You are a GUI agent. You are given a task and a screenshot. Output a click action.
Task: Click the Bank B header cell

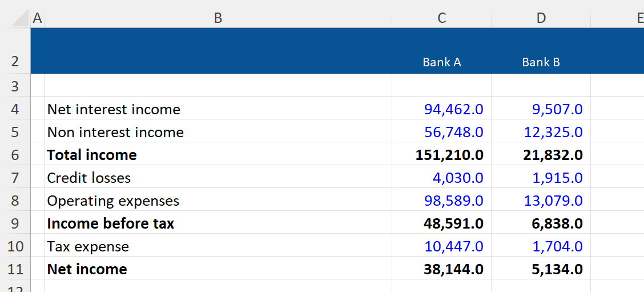pos(541,62)
